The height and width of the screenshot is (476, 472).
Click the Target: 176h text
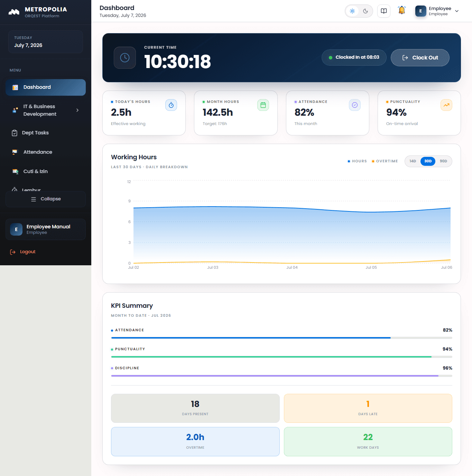(215, 124)
